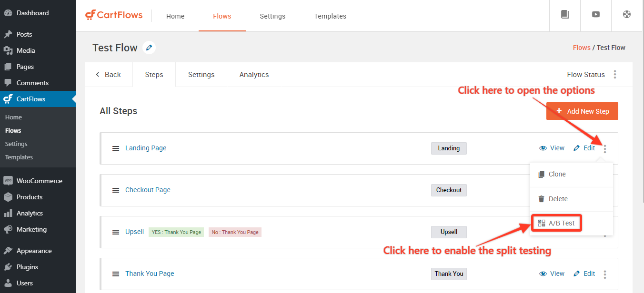The image size is (644, 293).
Task: Select A/B Test from options menu
Action: (556, 223)
